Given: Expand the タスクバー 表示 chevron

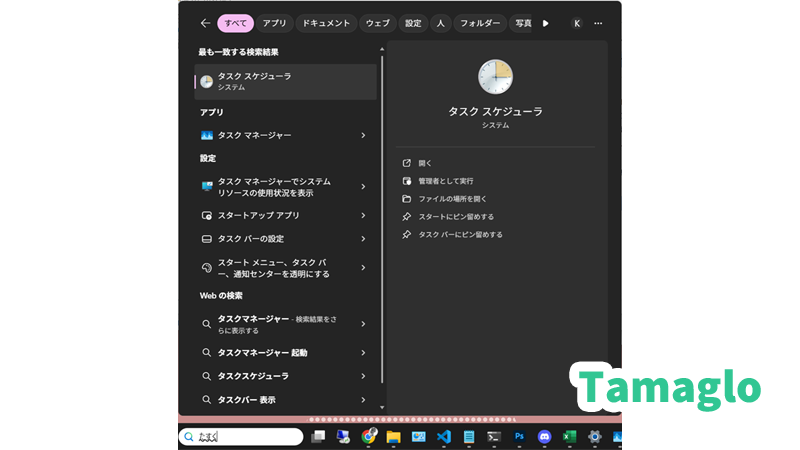Looking at the screenshot, I should 363,399.
